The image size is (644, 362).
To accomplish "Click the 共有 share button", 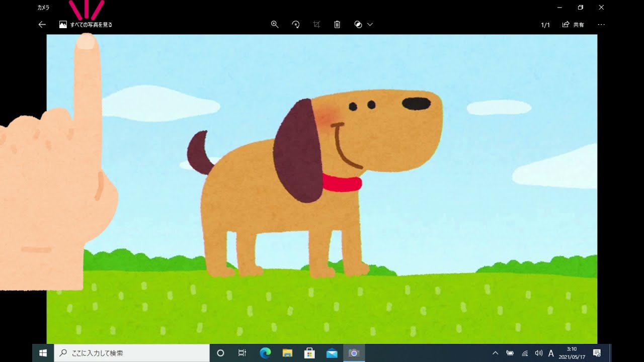I will [573, 25].
